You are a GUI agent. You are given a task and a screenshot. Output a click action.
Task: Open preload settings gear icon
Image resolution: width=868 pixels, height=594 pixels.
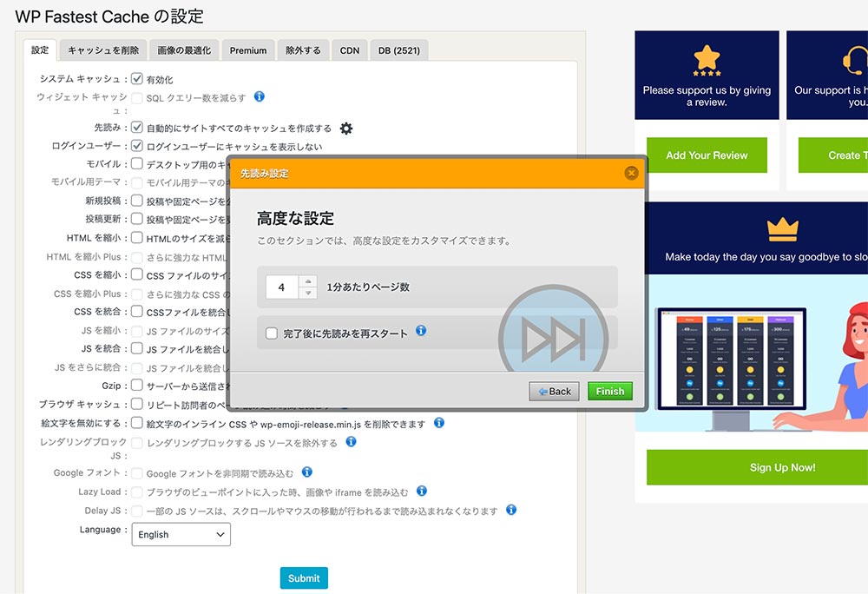(346, 129)
